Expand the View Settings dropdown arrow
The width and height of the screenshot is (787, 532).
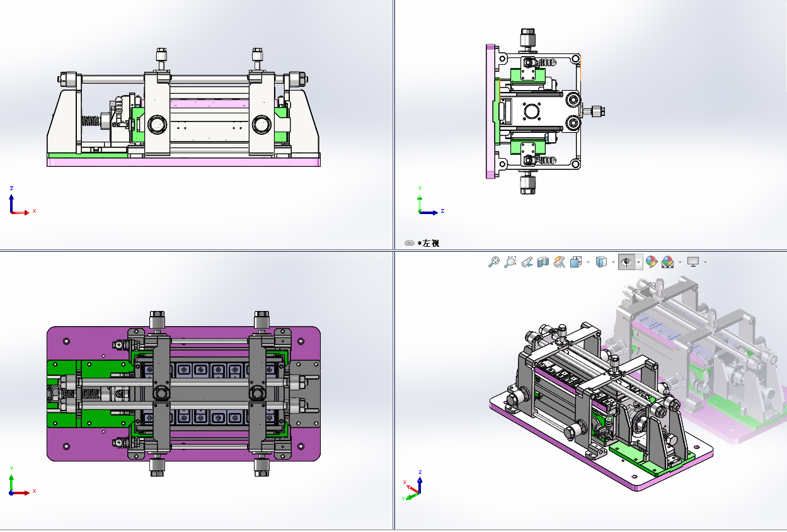[x=705, y=262]
